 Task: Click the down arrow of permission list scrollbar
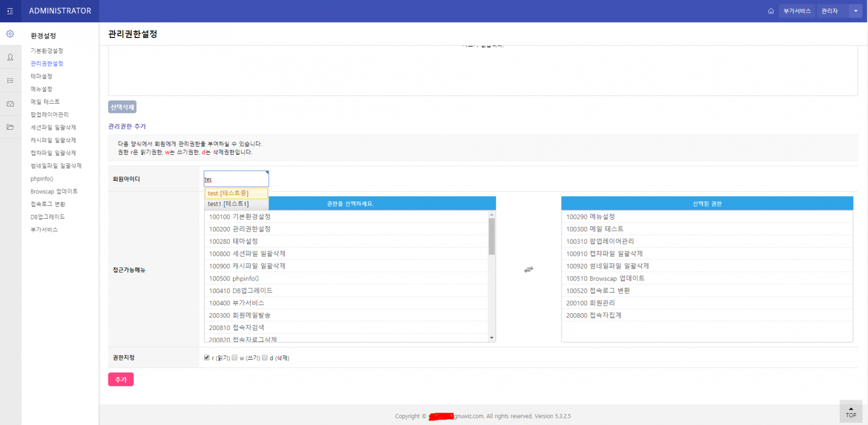coord(492,338)
